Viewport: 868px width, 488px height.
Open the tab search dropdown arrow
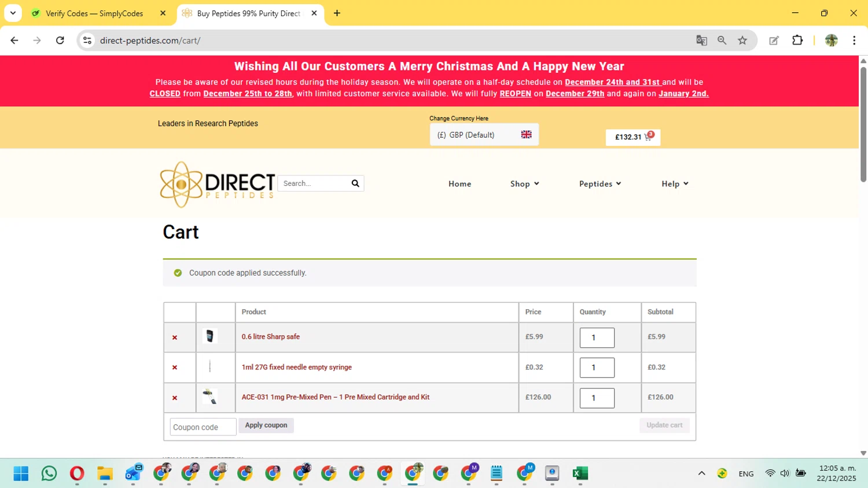13,13
